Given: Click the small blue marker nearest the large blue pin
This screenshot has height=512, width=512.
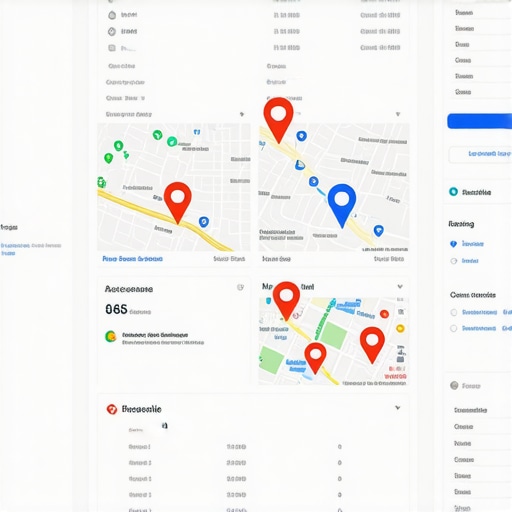Looking at the screenshot, I should [x=313, y=182].
